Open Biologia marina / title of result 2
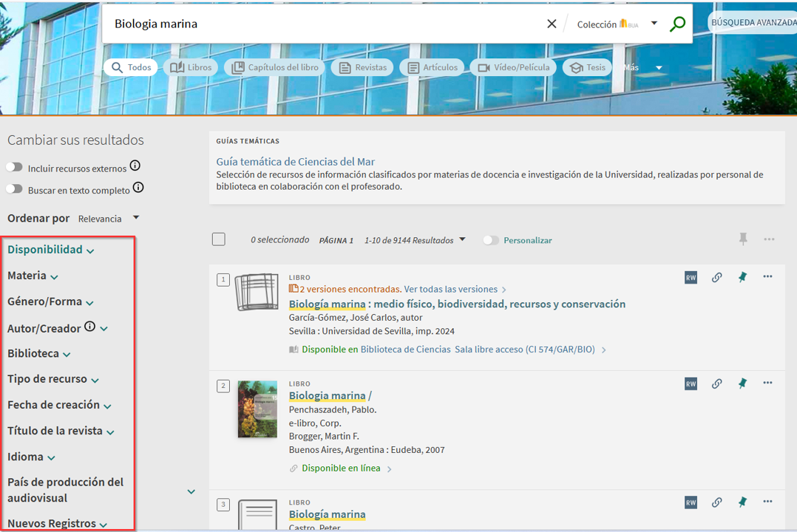This screenshot has width=797, height=532. (x=330, y=395)
